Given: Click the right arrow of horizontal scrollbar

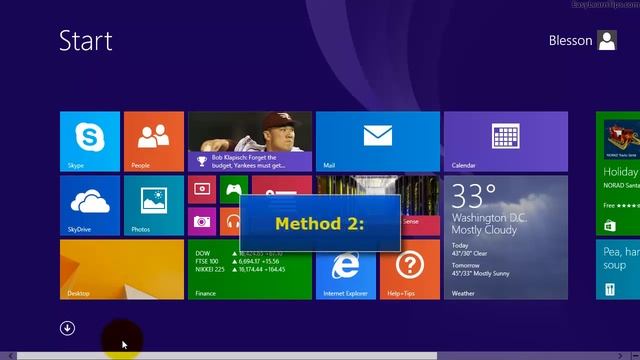Looking at the screenshot, I should (620, 356).
